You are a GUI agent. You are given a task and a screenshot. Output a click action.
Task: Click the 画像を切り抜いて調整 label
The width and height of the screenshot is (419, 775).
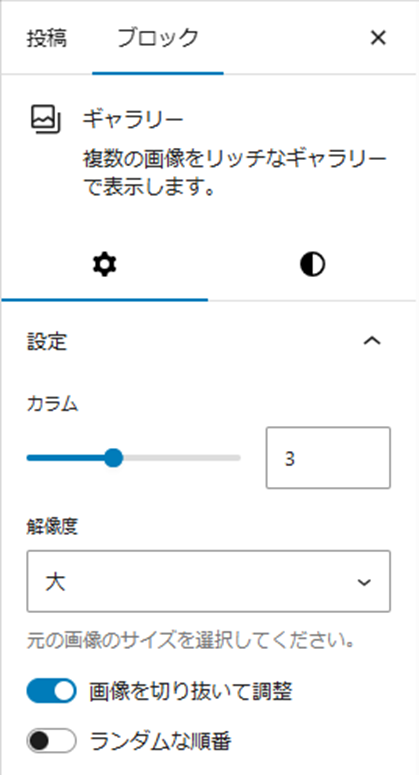tap(191, 691)
